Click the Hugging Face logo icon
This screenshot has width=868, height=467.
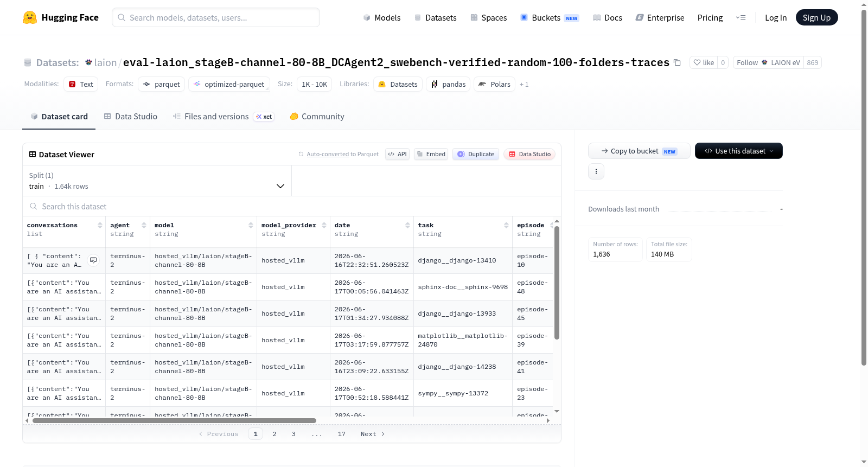pyautogui.click(x=30, y=17)
